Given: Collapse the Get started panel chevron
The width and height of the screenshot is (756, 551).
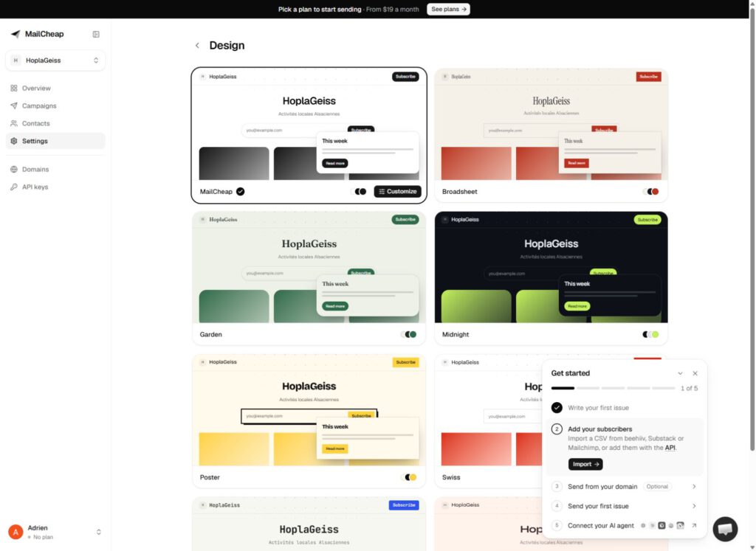Looking at the screenshot, I should (680, 373).
